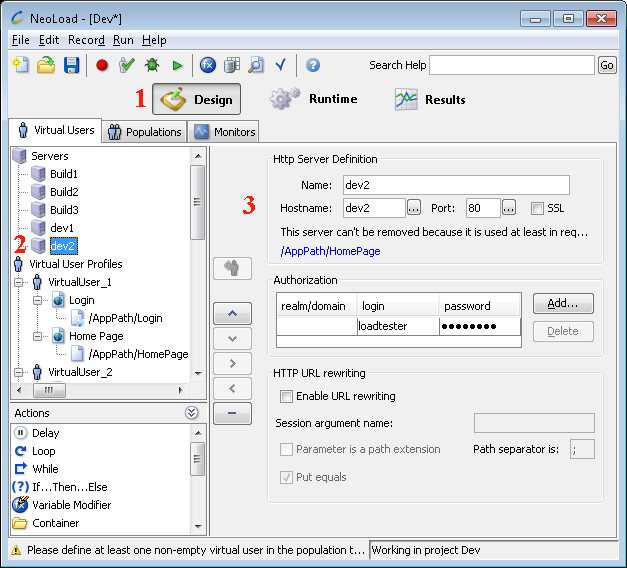The image size is (627, 568).
Task: Click the Add... authorization button
Action: [x=563, y=303]
